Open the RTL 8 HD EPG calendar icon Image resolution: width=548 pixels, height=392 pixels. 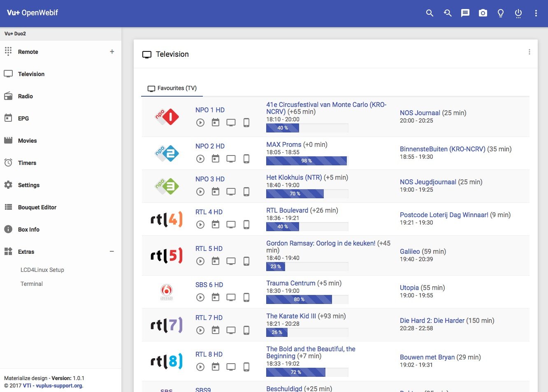point(216,366)
